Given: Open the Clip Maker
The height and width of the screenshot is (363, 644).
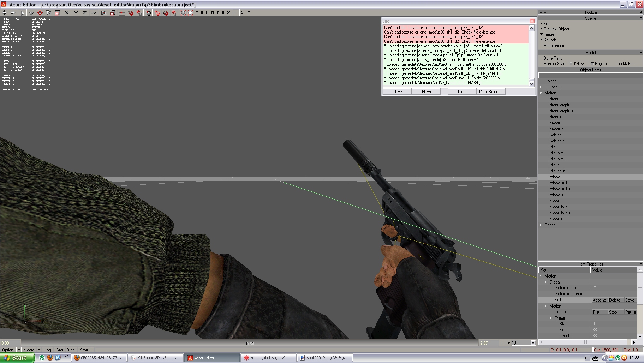Looking at the screenshot, I should coord(625,64).
